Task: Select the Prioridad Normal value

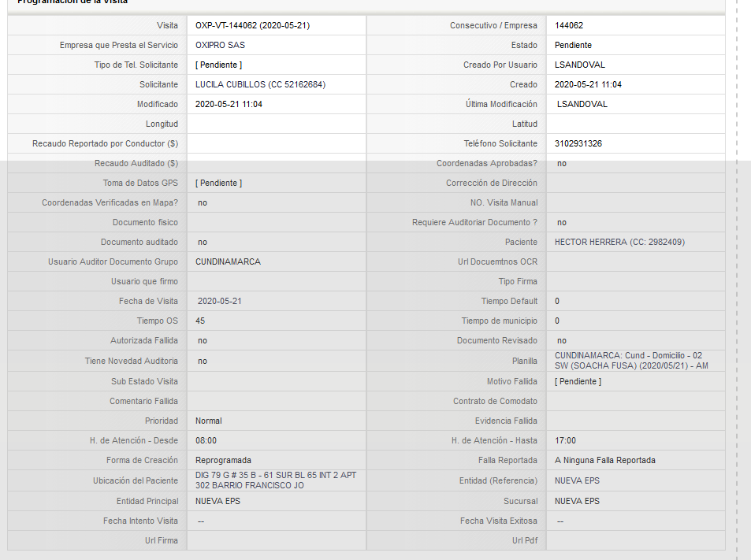Action: click(208, 421)
